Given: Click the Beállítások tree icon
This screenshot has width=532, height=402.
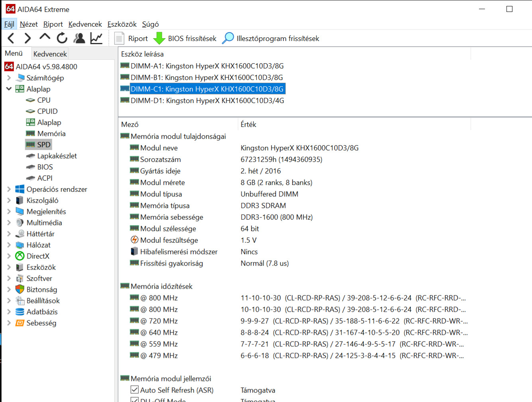Looking at the screenshot, I should tap(20, 301).
